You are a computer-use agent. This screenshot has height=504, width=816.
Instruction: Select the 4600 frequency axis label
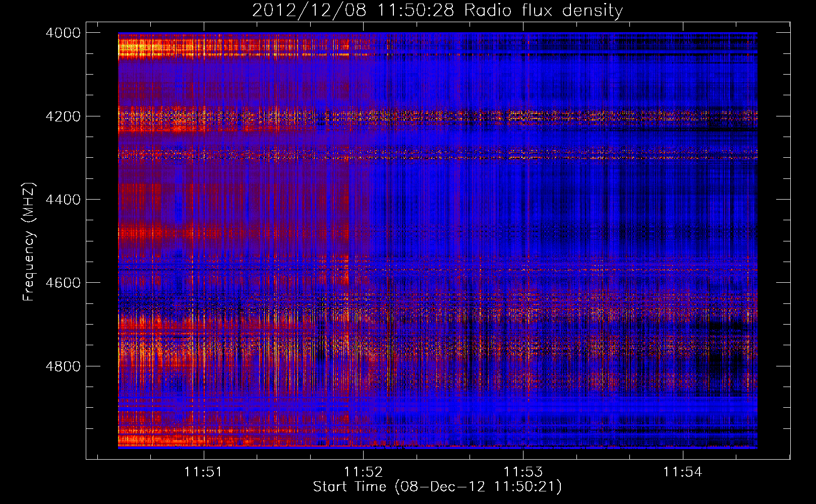63,283
